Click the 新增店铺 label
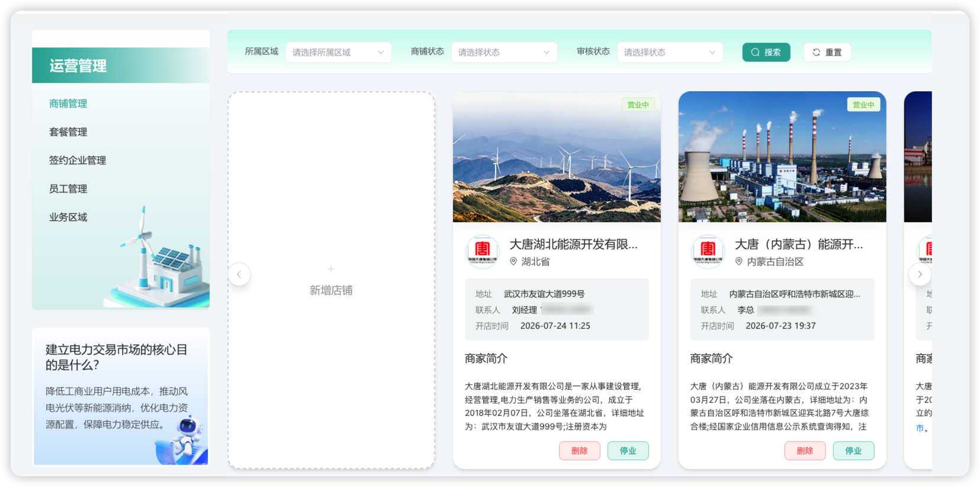The width and height of the screenshot is (980, 487). 331,290
